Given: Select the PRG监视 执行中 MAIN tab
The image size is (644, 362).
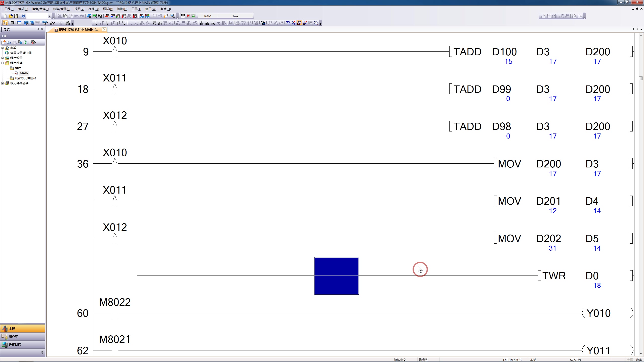Looking at the screenshot, I should click(78, 30).
